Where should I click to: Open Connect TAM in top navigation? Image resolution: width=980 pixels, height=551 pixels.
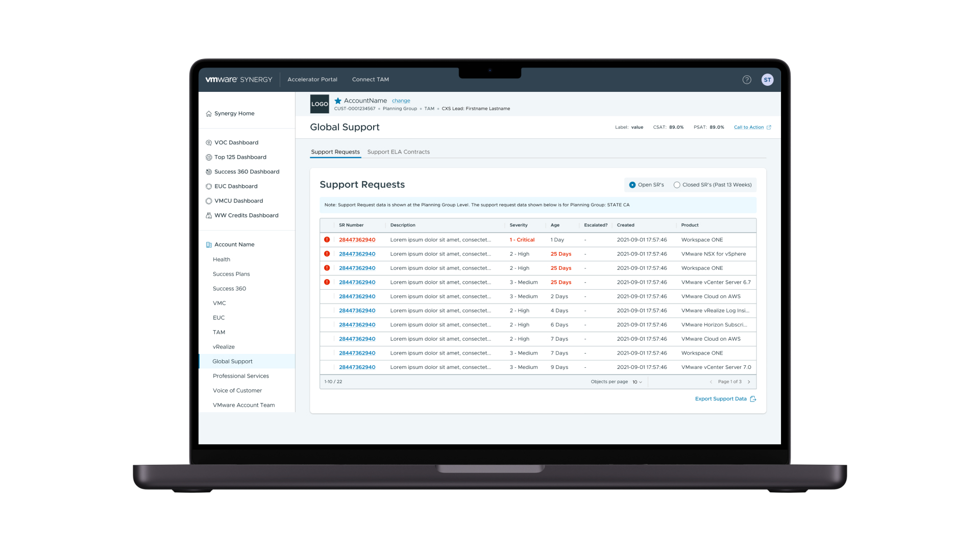point(371,80)
